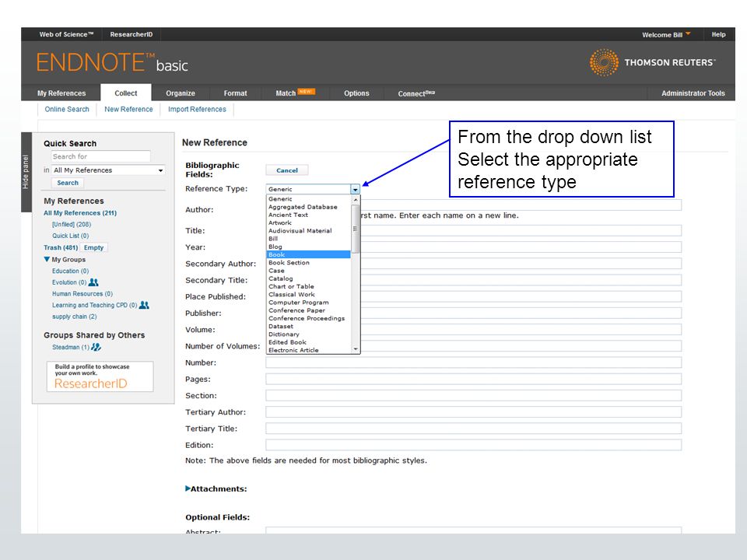Select Ancient Text reference type
This screenshot has height=560, width=747.
point(309,215)
